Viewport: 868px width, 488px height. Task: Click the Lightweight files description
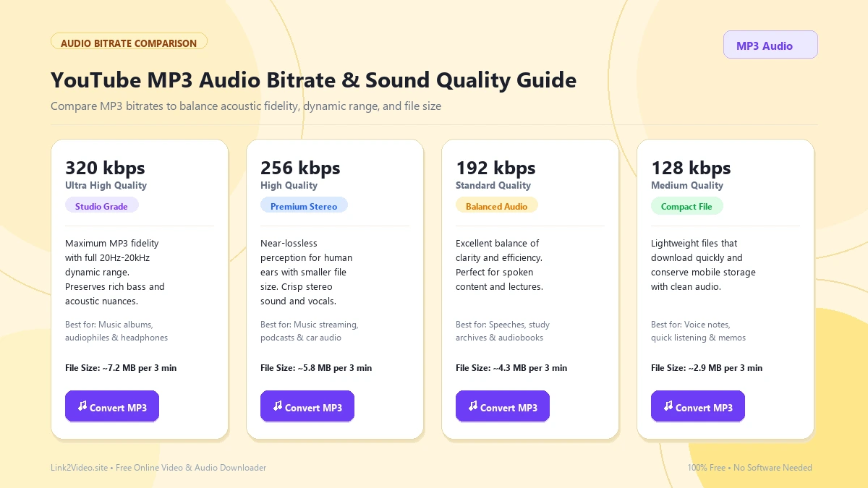point(703,265)
